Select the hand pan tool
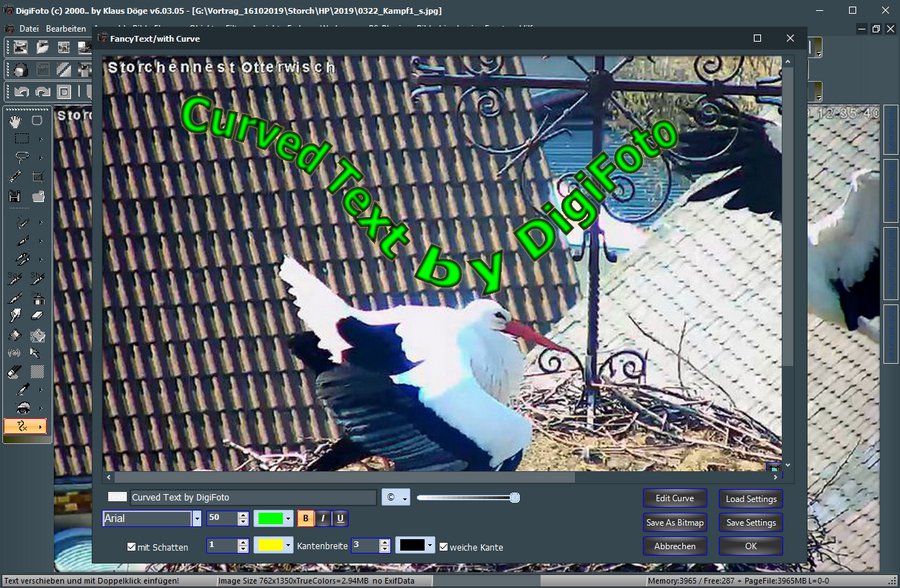The height and width of the screenshot is (588, 900). (x=17, y=121)
